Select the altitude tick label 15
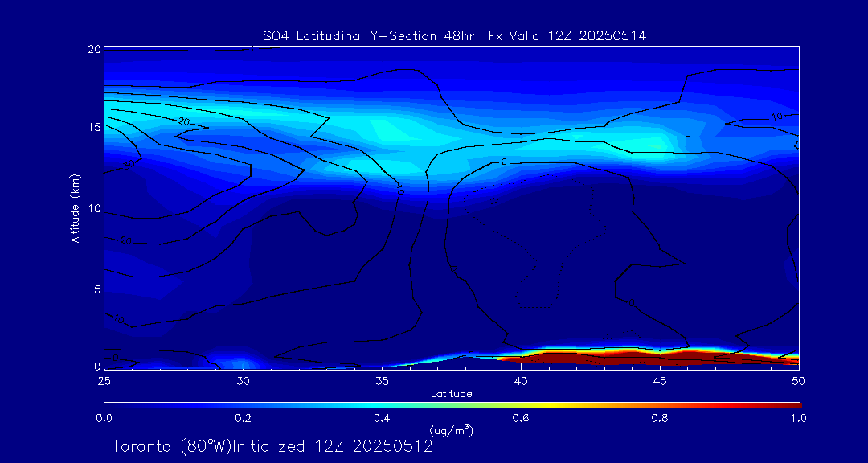Image resolution: width=868 pixels, height=463 pixels. pyautogui.click(x=95, y=127)
